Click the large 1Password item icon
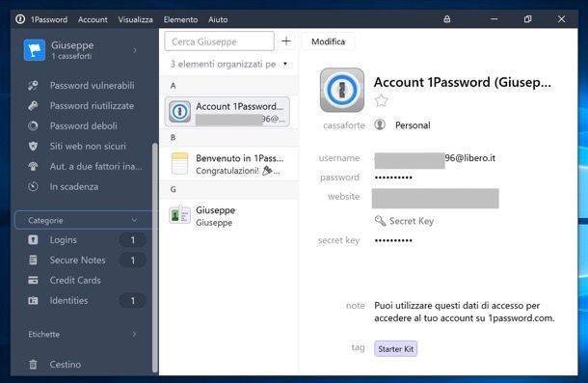Image resolution: width=588 pixels, height=383 pixels. point(342,90)
